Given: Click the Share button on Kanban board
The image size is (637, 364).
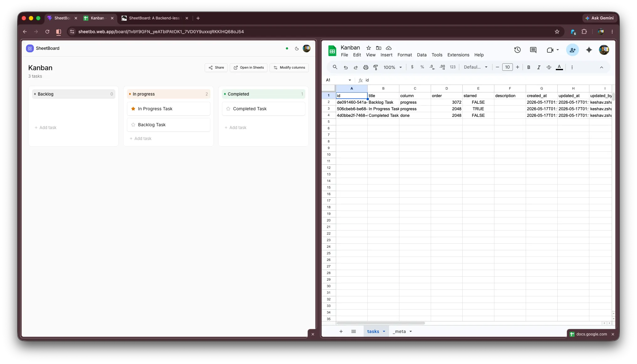Looking at the screenshot, I should (x=216, y=67).
